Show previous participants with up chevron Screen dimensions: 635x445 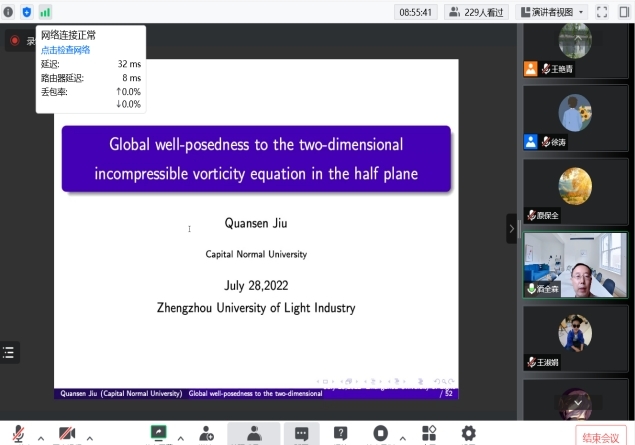(x=578, y=38)
